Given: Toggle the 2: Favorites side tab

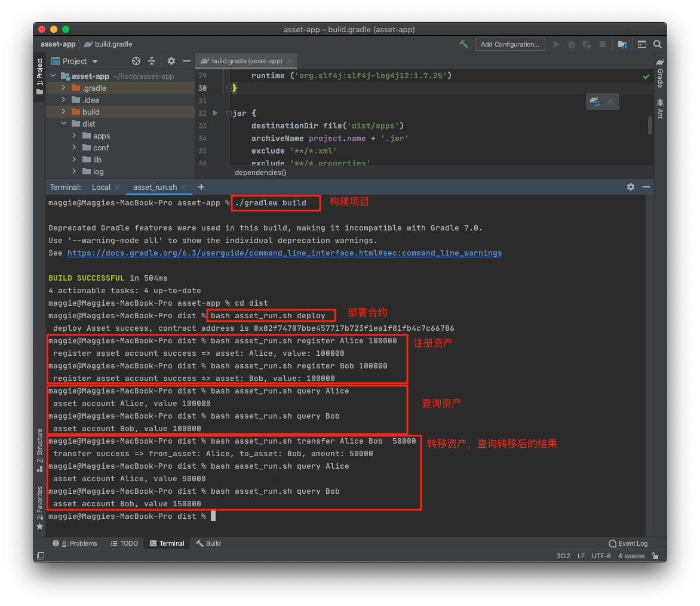Looking at the screenshot, I should (x=40, y=507).
